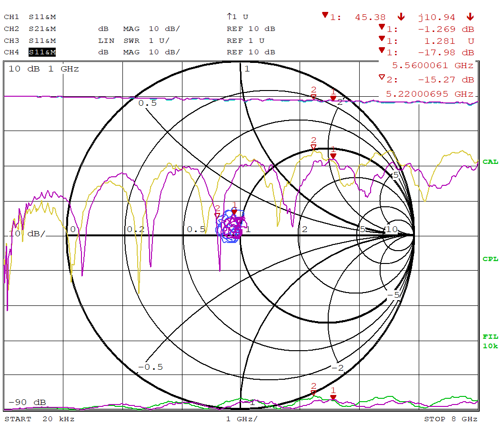The width and height of the screenshot is (504, 425).
Task: Click the marker icon beside '-17.98 dB' readout
Action: pyautogui.click(x=382, y=50)
